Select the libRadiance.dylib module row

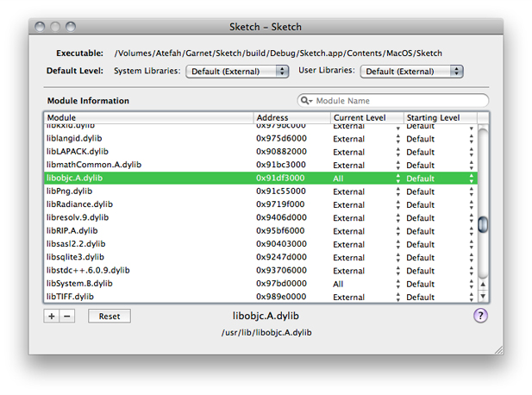coord(261,204)
